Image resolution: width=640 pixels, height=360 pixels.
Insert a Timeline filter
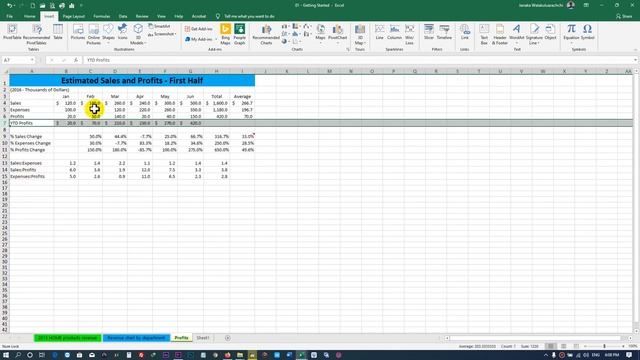pyautogui.click(x=444, y=32)
